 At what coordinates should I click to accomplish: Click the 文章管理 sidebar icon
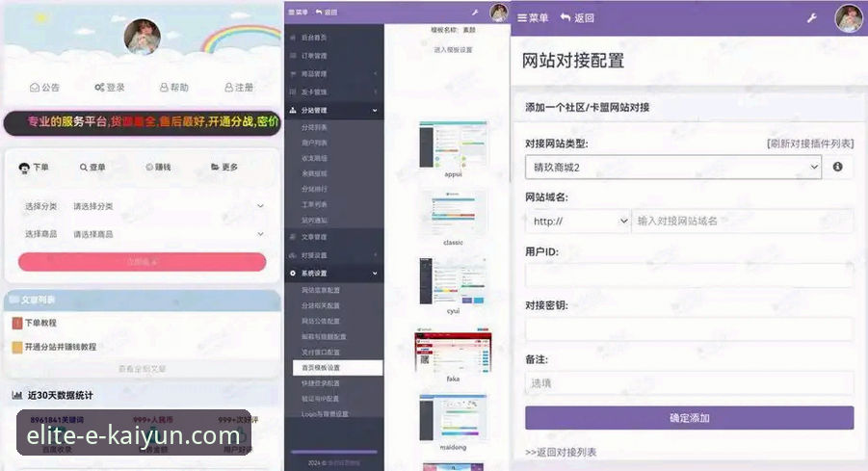click(x=293, y=237)
